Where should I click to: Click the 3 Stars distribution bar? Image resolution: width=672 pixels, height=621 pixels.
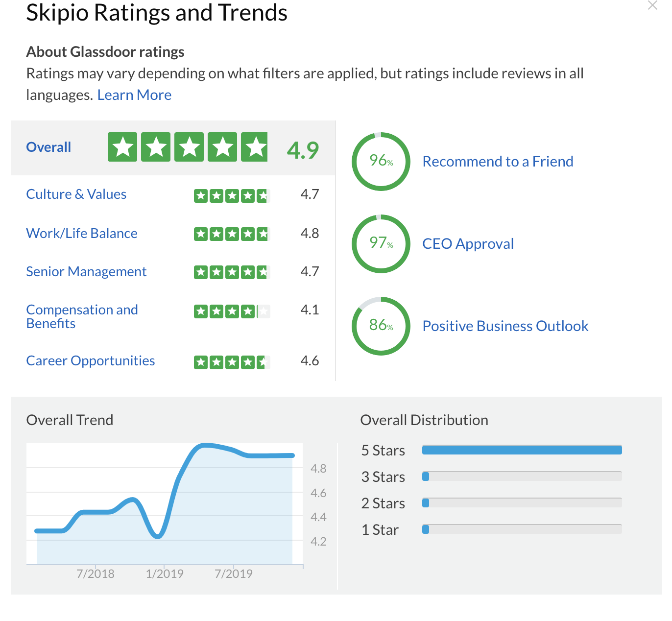click(522, 477)
